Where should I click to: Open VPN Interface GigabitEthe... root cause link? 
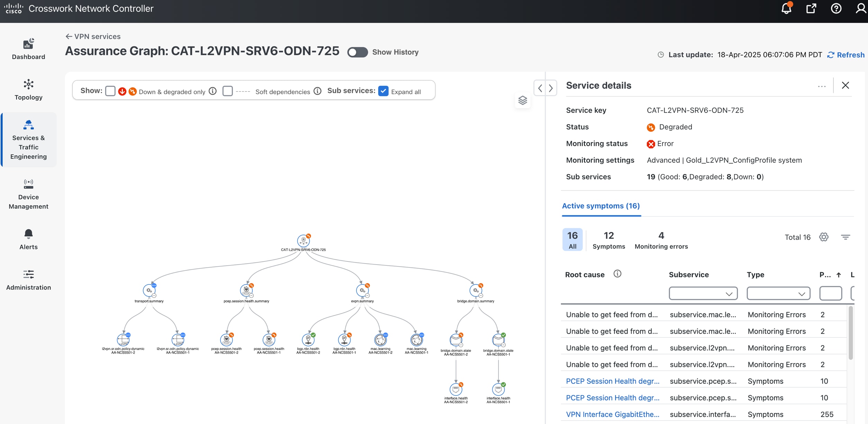613,414
